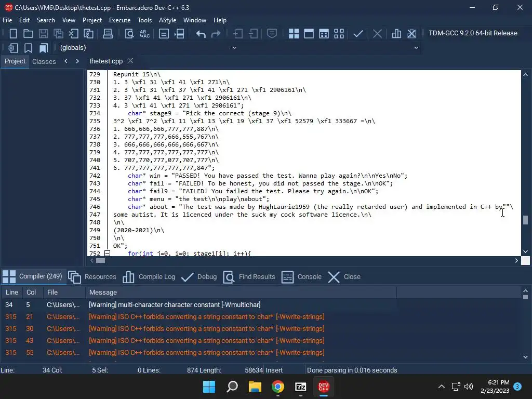
Task: Open the Console bottom tab
Action: (301, 277)
